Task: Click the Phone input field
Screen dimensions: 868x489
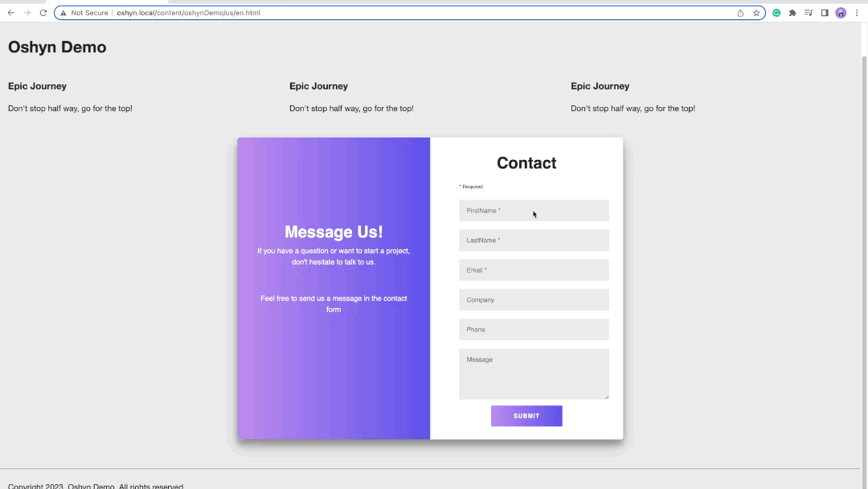Action: [534, 330]
